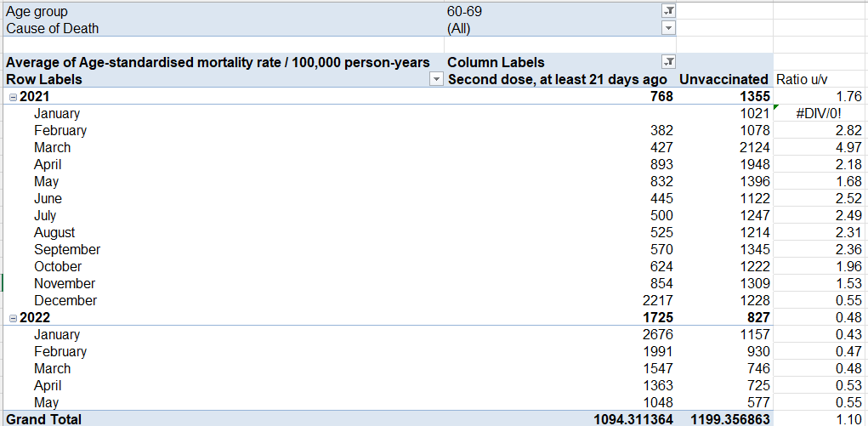868x426 pixels.
Task: Select the Ratio u/v header cell
Action: click(820, 79)
